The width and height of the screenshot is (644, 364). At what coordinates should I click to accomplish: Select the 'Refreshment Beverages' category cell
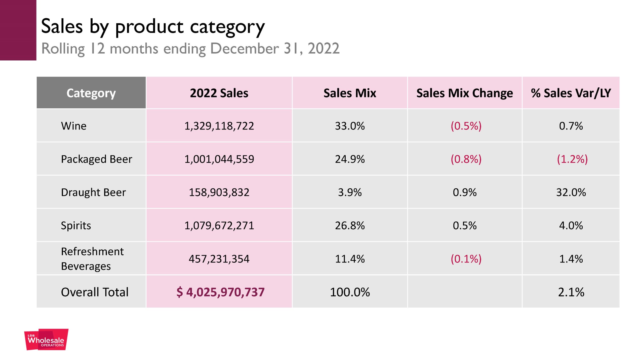[92, 259]
